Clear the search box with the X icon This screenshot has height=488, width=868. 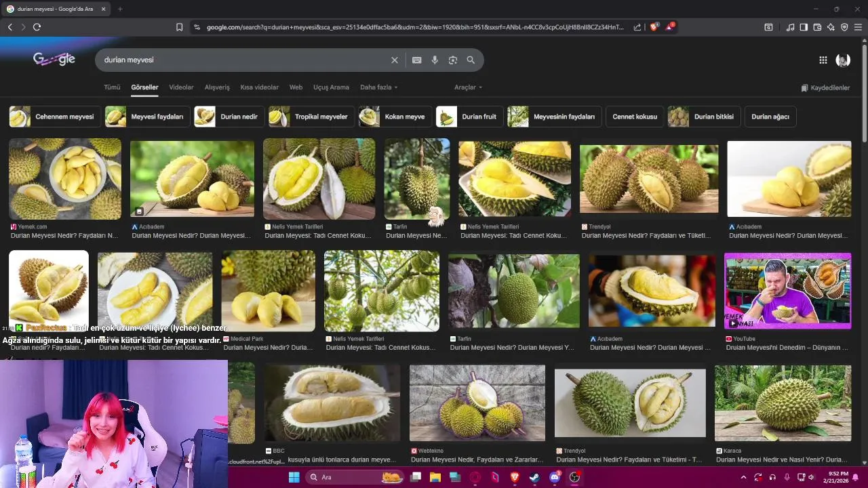point(394,60)
